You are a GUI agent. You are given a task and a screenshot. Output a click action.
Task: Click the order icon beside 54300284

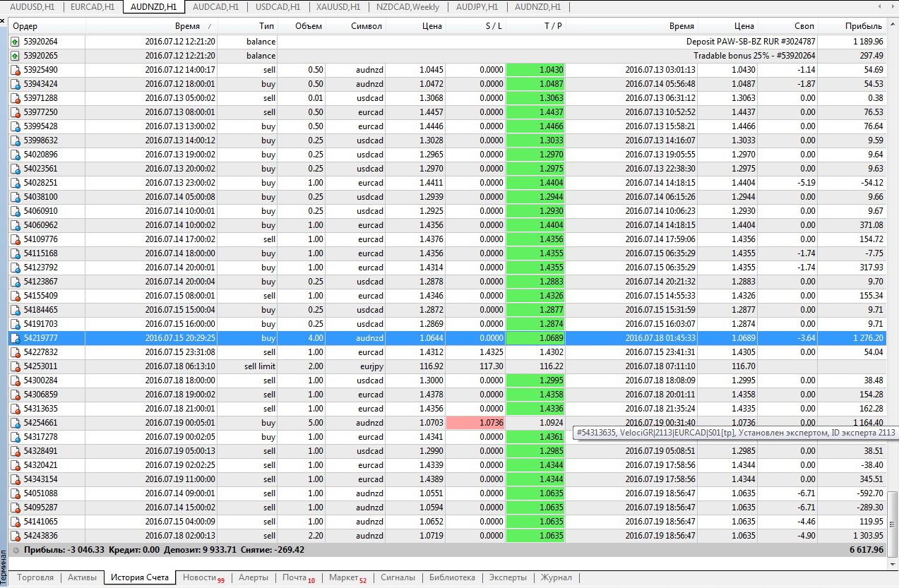coord(15,380)
